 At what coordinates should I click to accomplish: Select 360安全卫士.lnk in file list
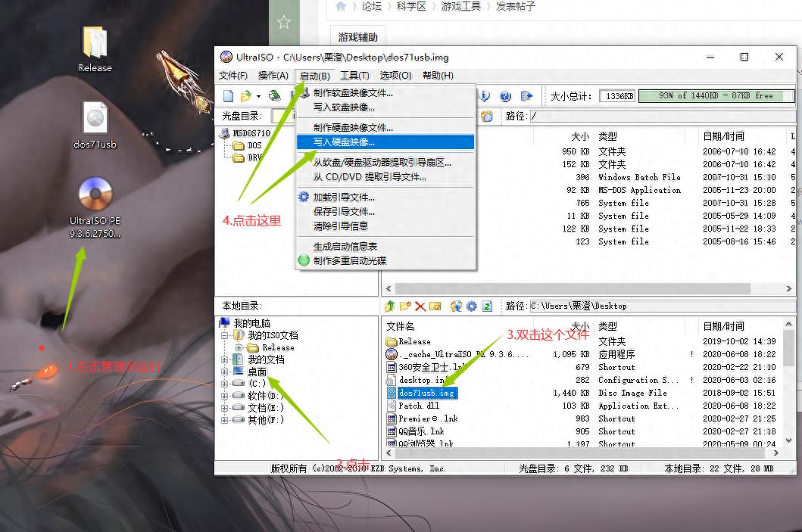[432, 368]
